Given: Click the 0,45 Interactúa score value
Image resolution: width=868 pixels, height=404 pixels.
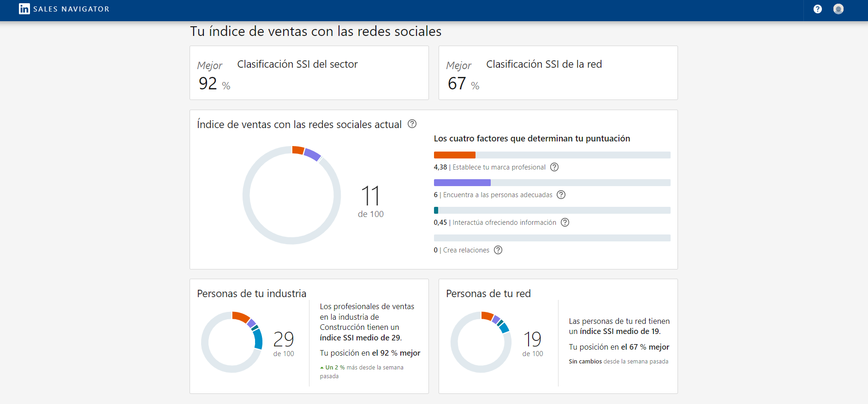Looking at the screenshot, I should 440,222.
